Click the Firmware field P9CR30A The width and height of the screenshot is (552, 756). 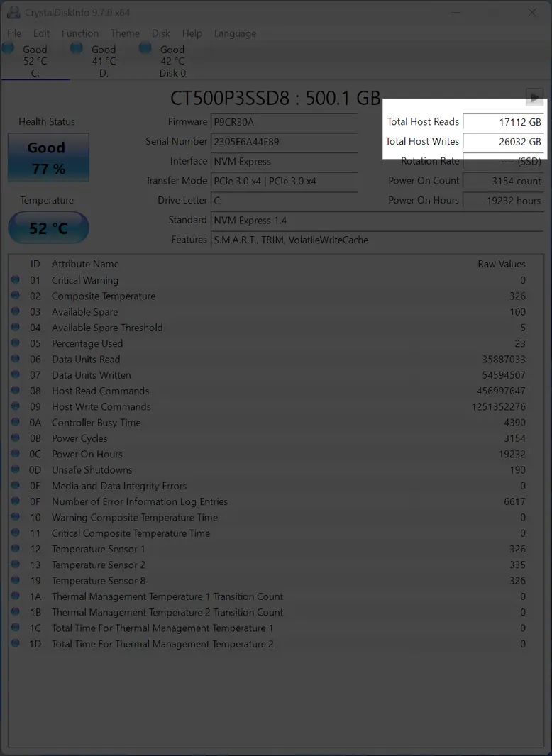[285, 122]
